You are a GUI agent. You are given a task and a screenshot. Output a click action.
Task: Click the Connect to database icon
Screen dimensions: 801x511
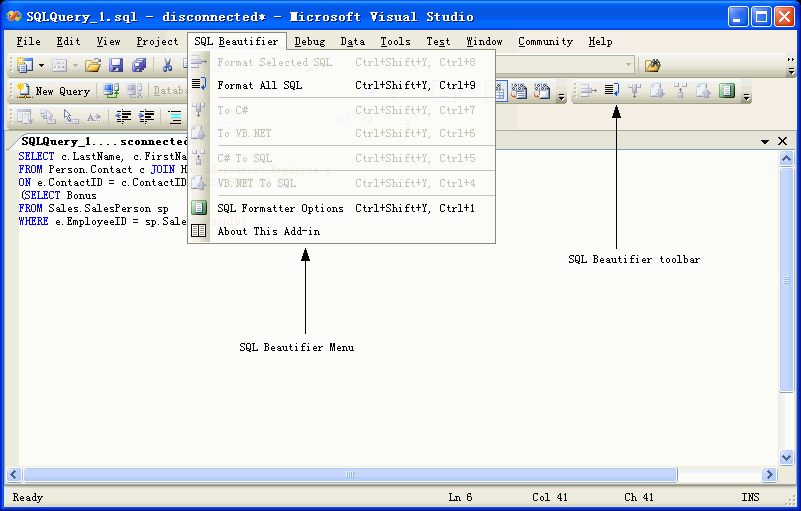111,91
